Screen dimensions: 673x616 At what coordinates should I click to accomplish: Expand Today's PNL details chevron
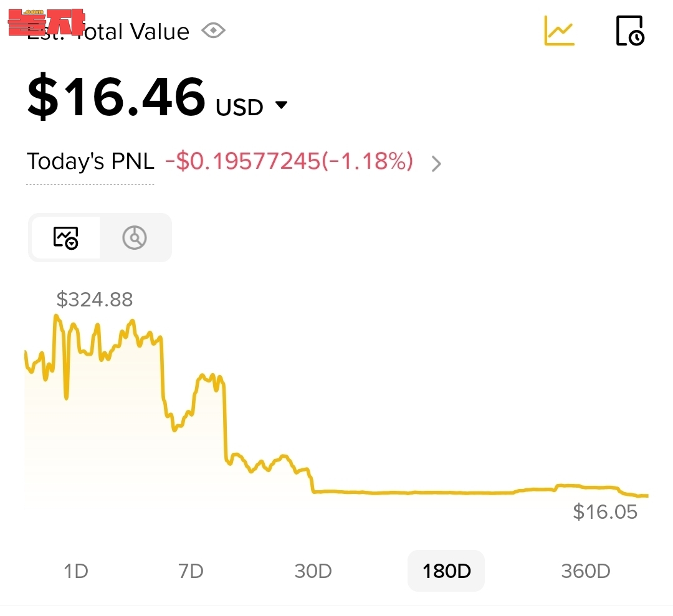[x=436, y=164]
